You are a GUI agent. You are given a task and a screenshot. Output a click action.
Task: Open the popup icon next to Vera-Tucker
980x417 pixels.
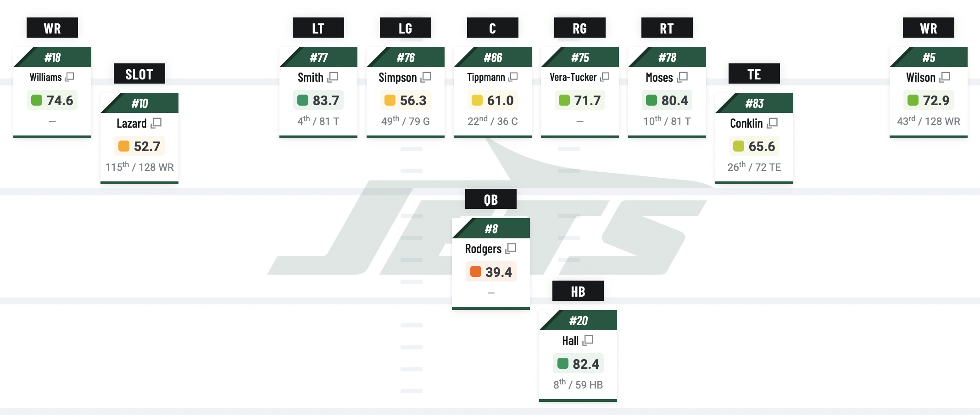click(605, 77)
